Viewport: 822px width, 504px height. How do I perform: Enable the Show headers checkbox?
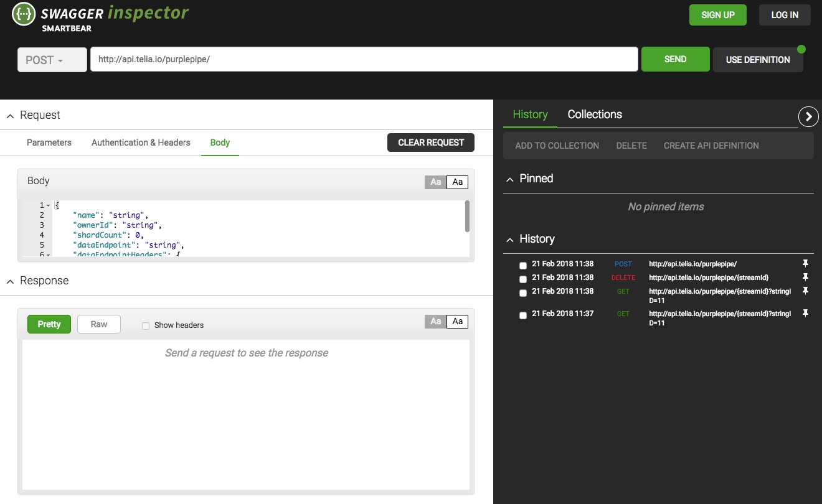tap(146, 325)
